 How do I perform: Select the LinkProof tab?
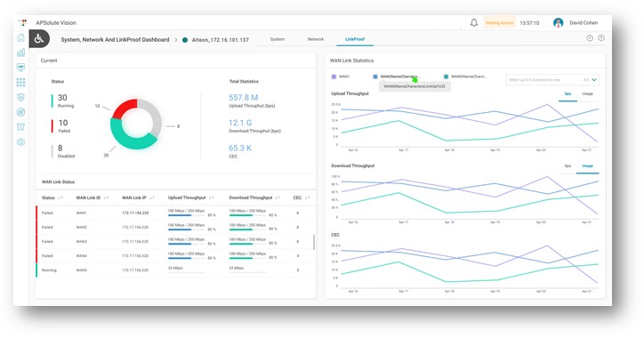click(355, 39)
